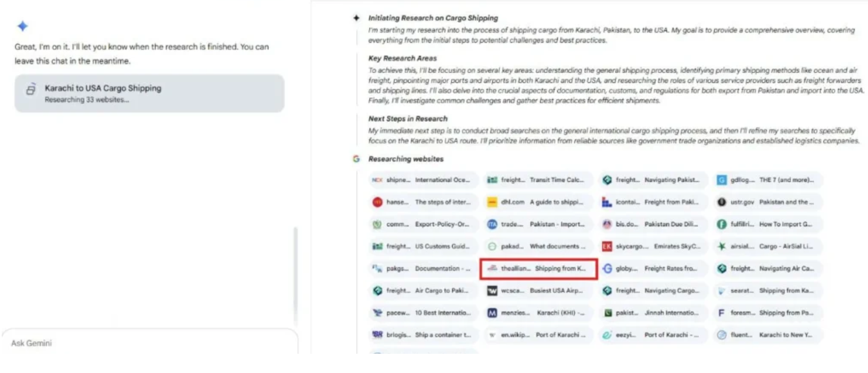
Task: Open the Karachi to USA Cargo Shipping card
Action: (x=149, y=93)
